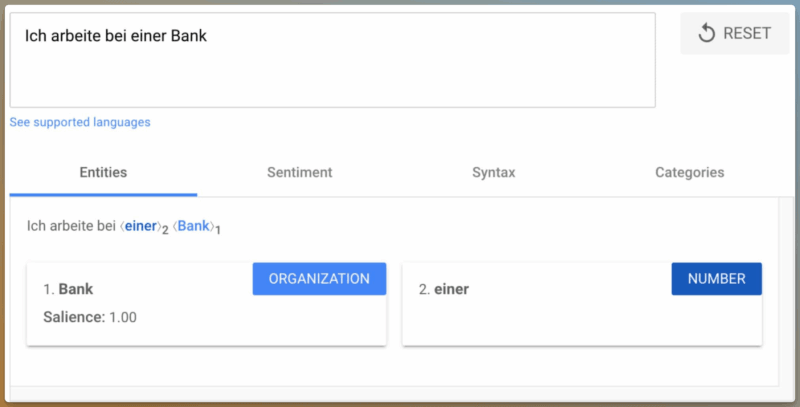Select the '1. Bank' entity card title
Viewport: 800px width, 407px height.
coord(68,289)
